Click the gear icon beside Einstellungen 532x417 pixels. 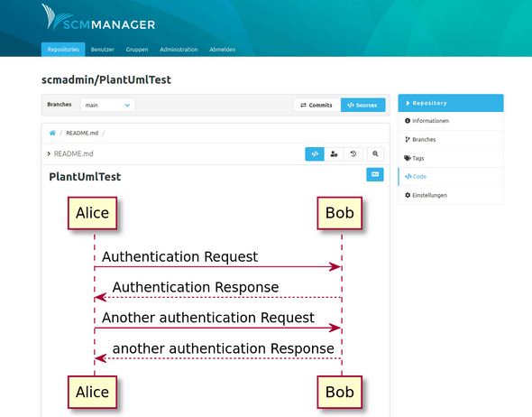408,195
